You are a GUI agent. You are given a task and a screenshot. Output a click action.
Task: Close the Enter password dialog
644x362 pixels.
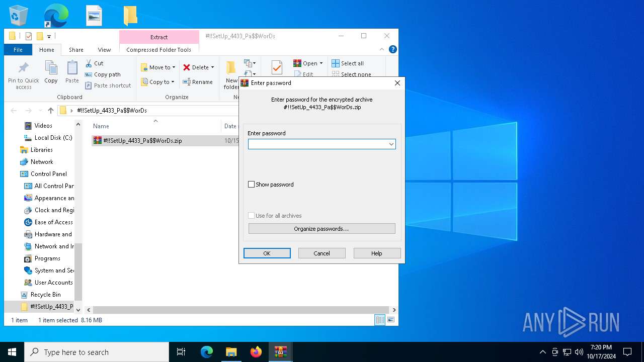pyautogui.click(x=397, y=83)
